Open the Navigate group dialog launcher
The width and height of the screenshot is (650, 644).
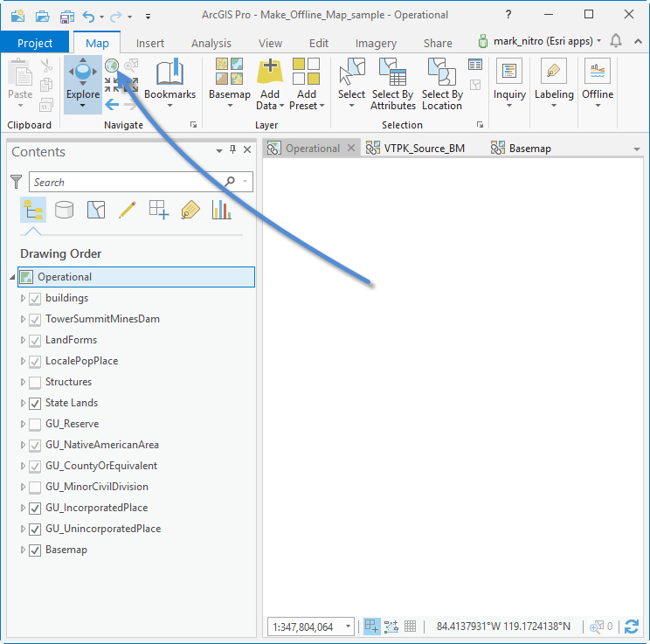click(x=193, y=124)
